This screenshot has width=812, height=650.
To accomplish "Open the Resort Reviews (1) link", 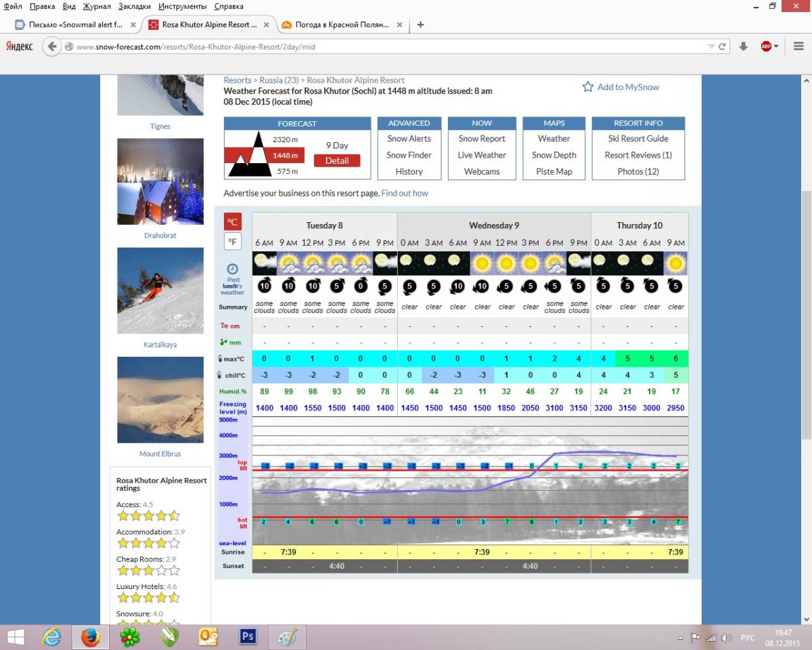I will click(638, 155).
